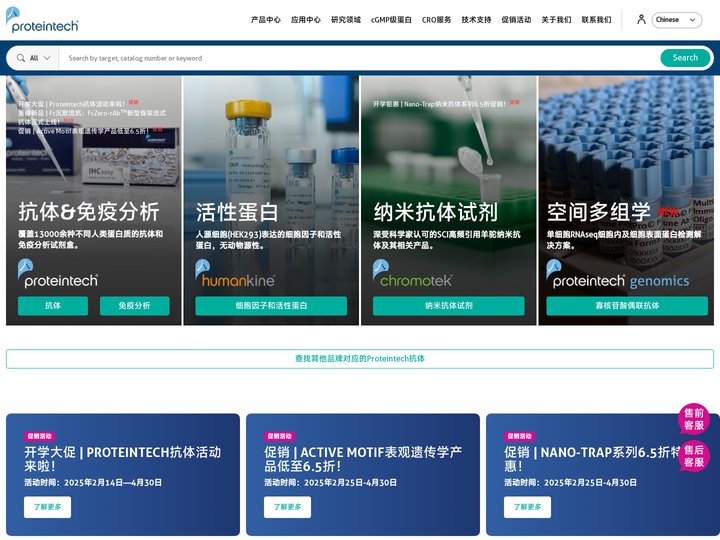Click 了解更多 on Active Motif card
The height and width of the screenshot is (540, 720).
287,507
